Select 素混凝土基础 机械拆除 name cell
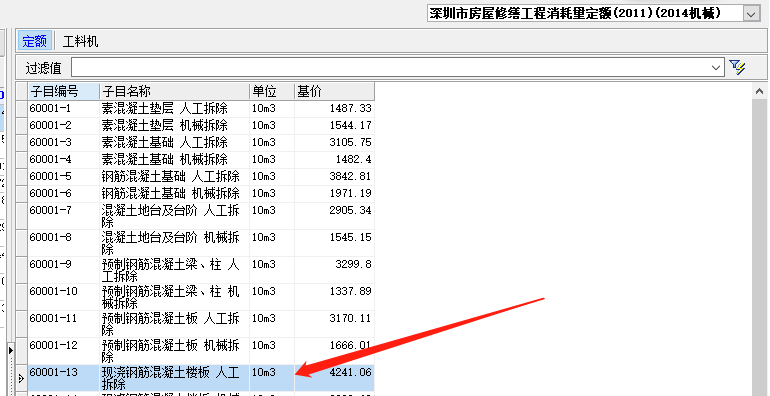The height and width of the screenshot is (396, 770). click(x=174, y=160)
